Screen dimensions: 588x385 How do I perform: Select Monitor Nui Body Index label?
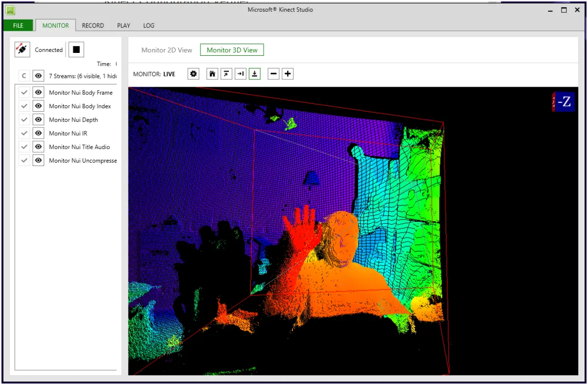80,106
